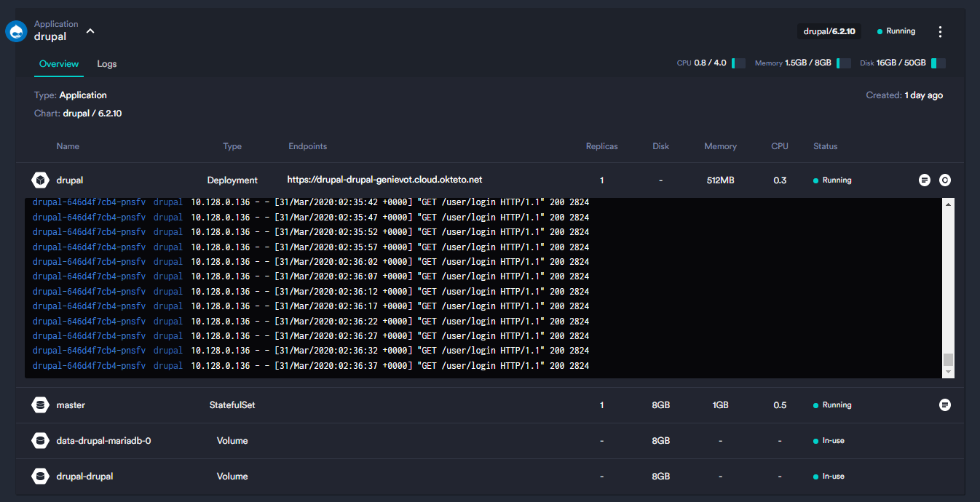
Task: Click In-use status of data-drupal-mariadb-0
Action: pos(829,440)
